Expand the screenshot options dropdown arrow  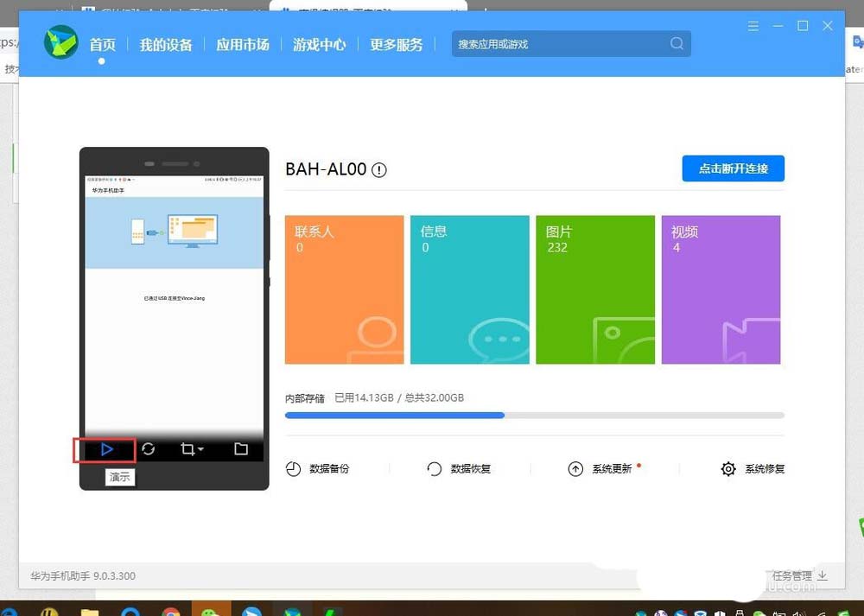coord(200,449)
